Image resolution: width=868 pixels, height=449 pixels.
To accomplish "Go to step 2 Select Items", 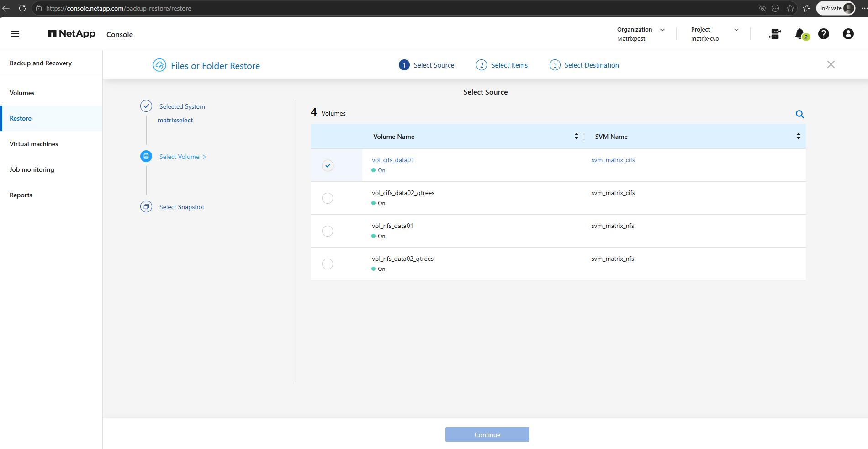I will [502, 65].
